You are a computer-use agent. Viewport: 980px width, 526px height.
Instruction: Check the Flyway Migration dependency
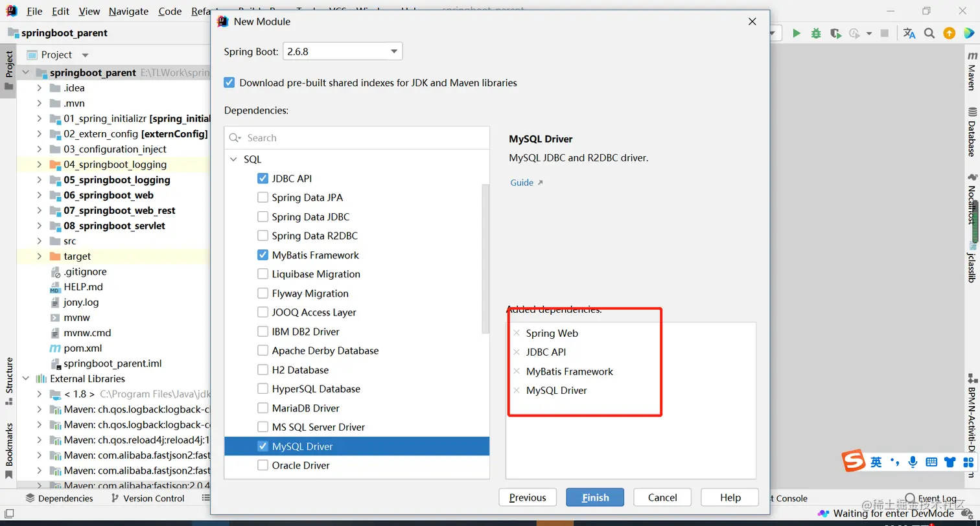262,293
